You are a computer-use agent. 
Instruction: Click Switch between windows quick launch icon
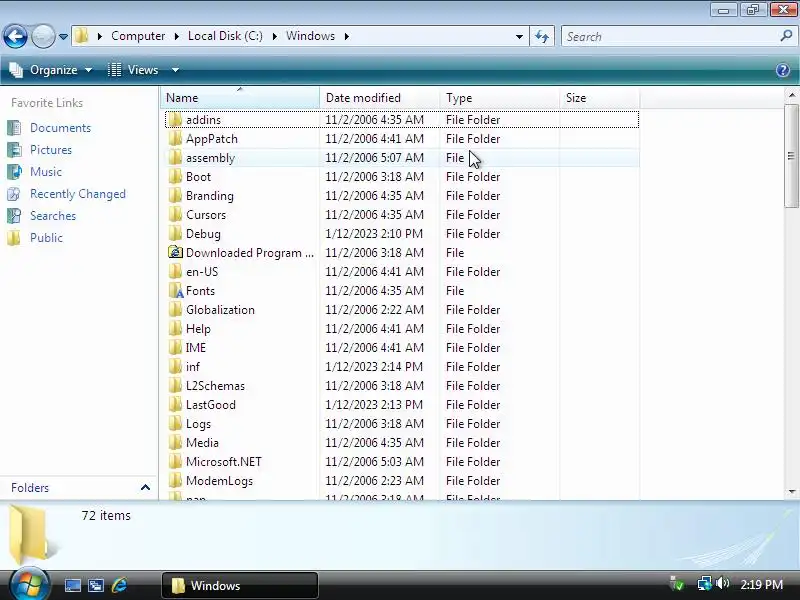(96, 585)
